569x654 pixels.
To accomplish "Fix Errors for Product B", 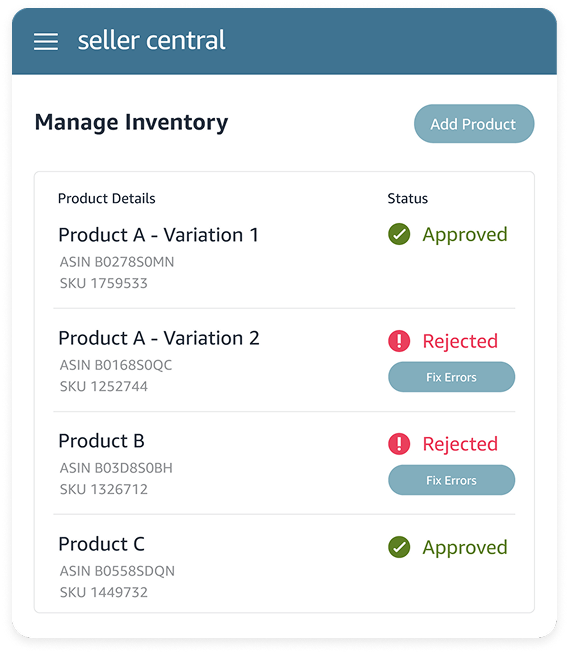I will pos(451,480).
